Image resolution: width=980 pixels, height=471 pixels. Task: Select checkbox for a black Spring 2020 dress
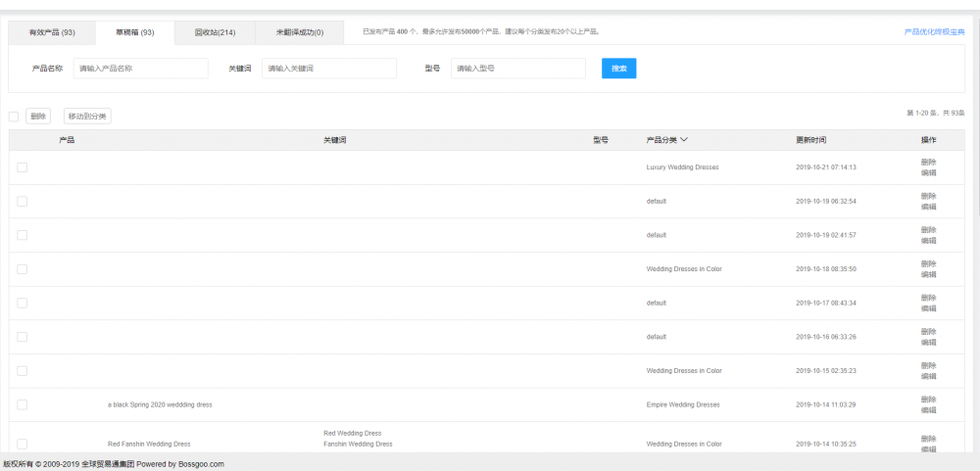click(x=22, y=404)
